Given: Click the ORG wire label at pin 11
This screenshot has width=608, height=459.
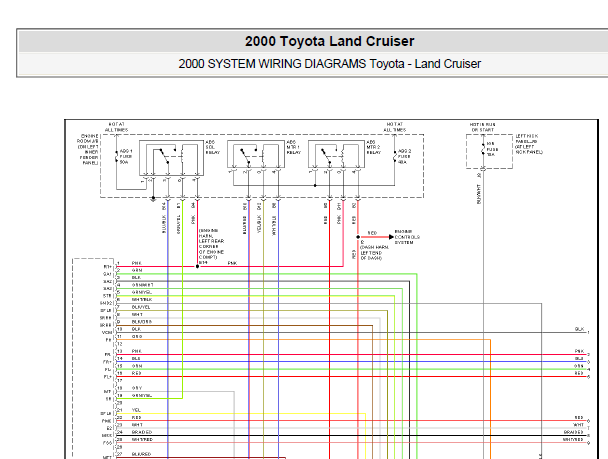Looking at the screenshot, I should 137,336.
